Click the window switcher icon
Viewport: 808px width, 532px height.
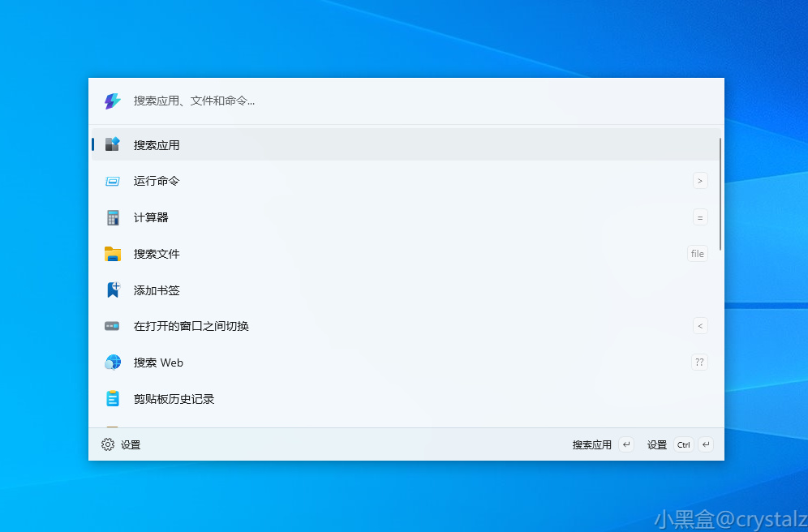(x=112, y=326)
